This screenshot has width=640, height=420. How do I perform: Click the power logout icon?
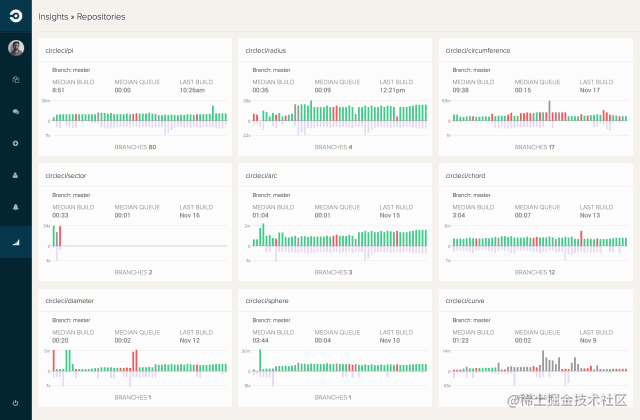16,403
